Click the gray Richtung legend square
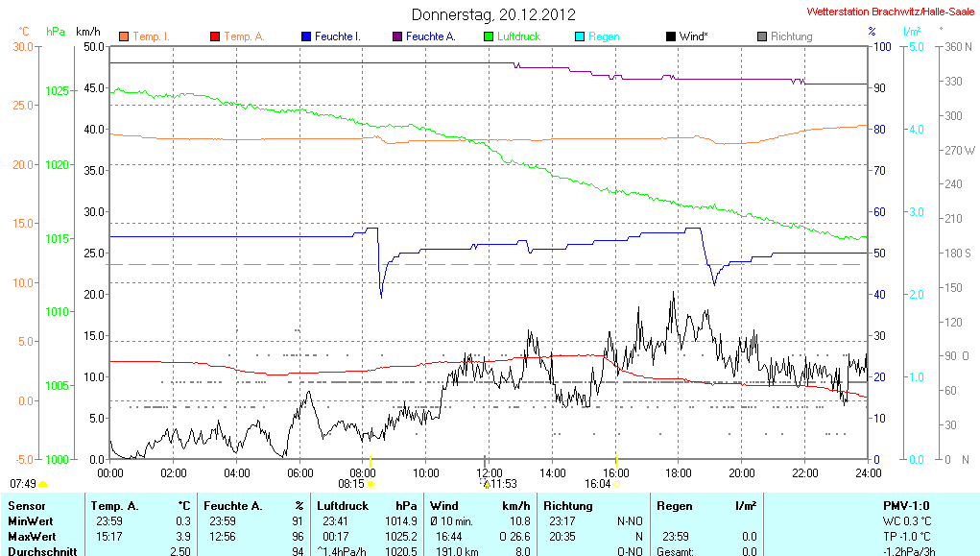 click(761, 36)
